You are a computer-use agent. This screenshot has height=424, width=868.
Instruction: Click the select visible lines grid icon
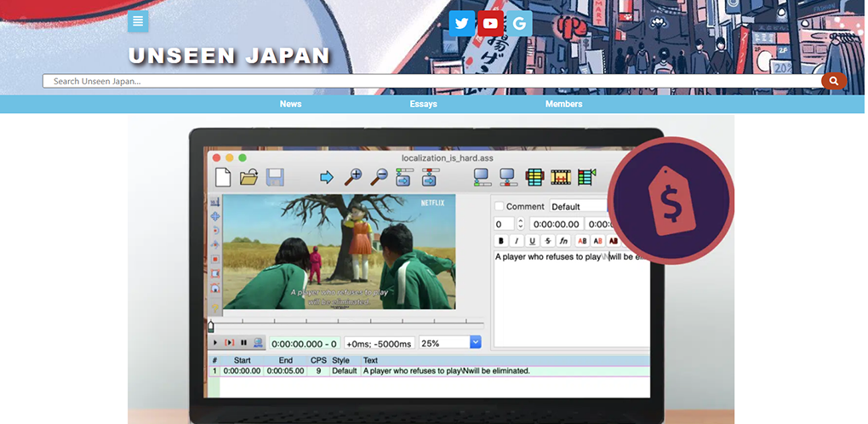(x=534, y=177)
